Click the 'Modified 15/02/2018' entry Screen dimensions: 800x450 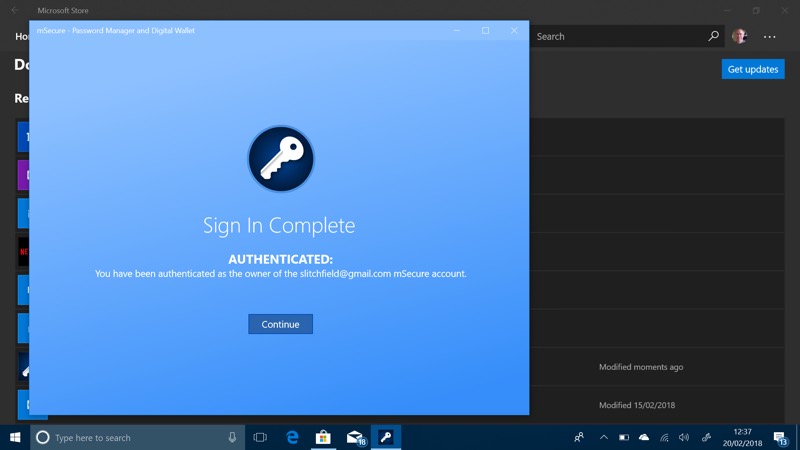[637, 405]
